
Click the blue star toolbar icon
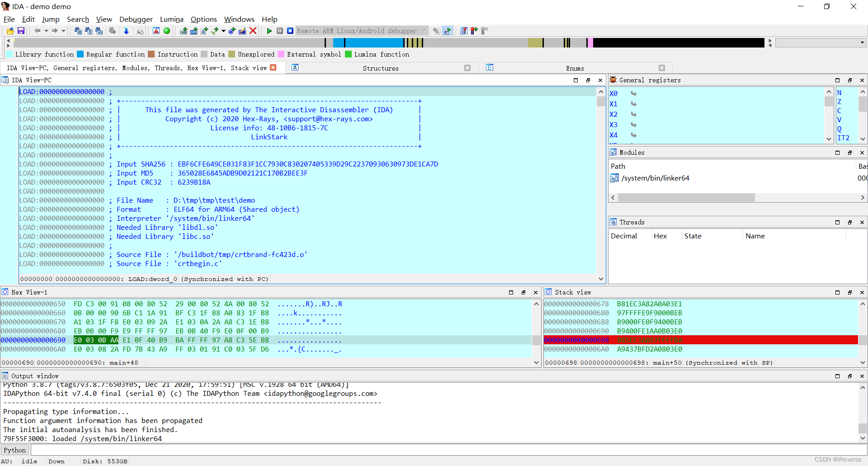[232, 31]
